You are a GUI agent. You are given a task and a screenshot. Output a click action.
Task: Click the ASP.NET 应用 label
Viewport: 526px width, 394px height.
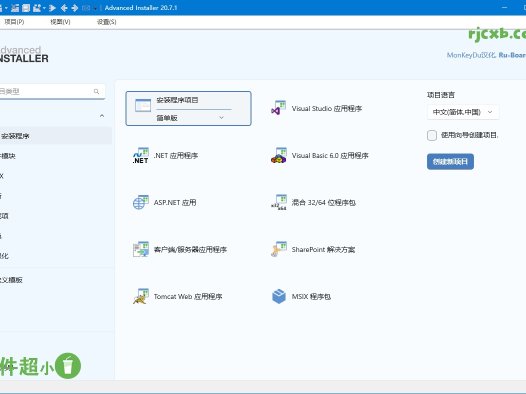coord(175,203)
